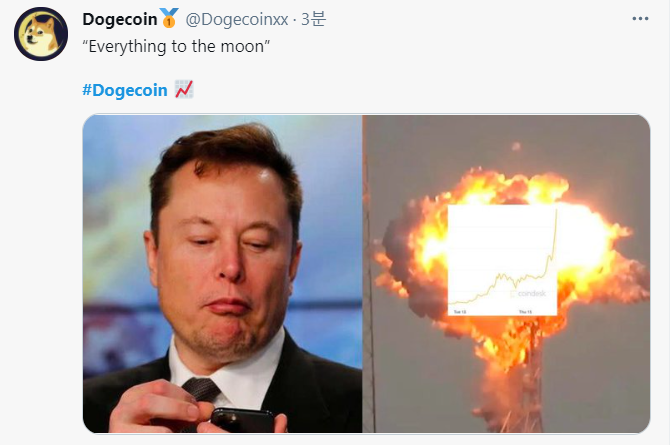Click the steep spike on chart line
The width and height of the screenshot is (670, 445).
[x=552, y=239]
